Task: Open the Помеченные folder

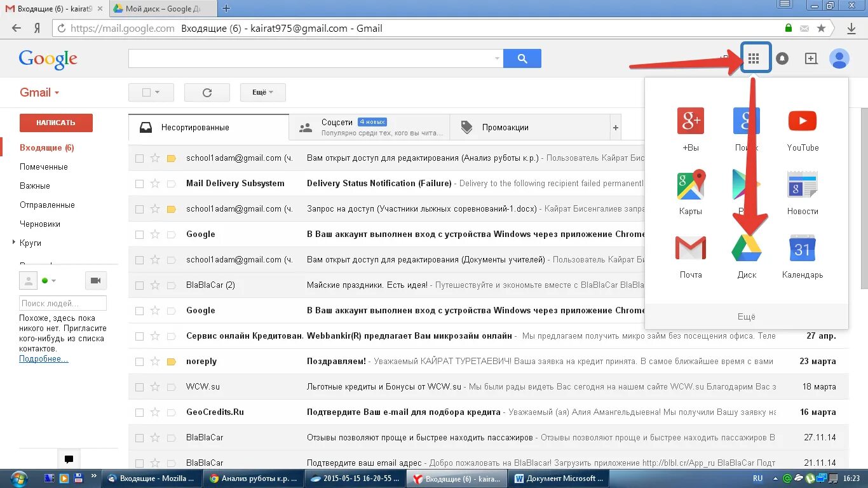Action: (44, 166)
